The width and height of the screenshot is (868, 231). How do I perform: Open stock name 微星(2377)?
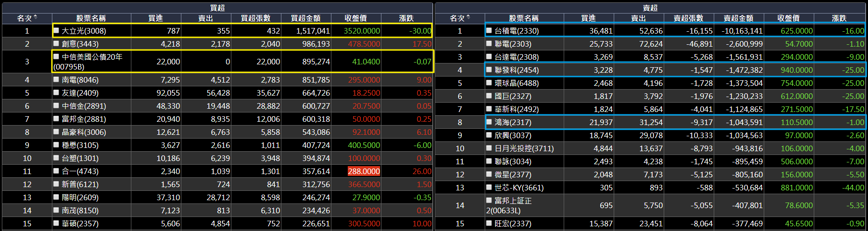pyautogui.click(x=513, y=175)
